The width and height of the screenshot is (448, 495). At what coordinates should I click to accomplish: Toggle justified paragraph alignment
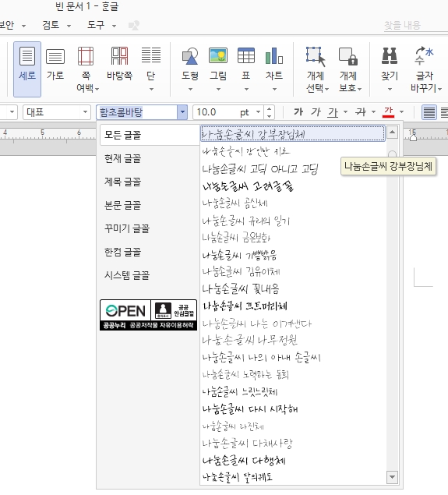(429, 112)
